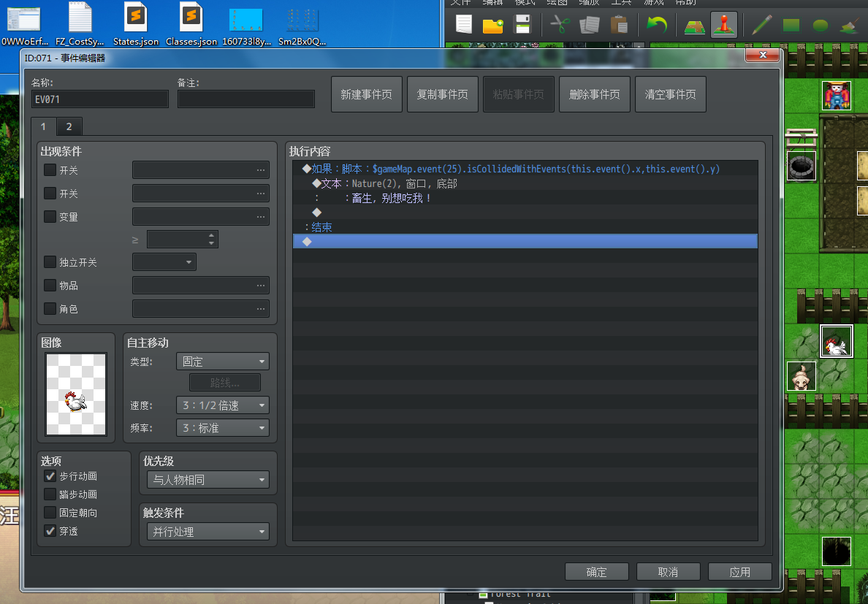Click the 删除事件页 button
The width and height of the screenshot is (868, 604).
pos(595,95)
